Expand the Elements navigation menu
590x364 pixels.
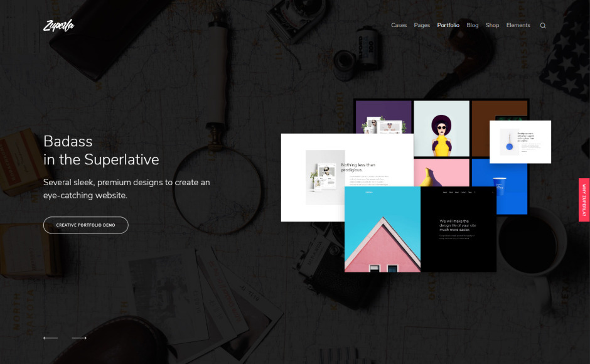click(518, 25)
